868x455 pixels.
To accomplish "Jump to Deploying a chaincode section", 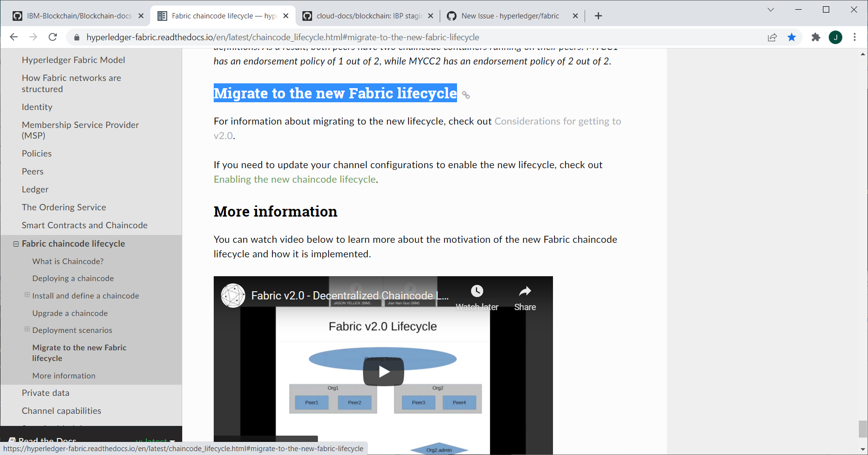I will tap(73, 279).
